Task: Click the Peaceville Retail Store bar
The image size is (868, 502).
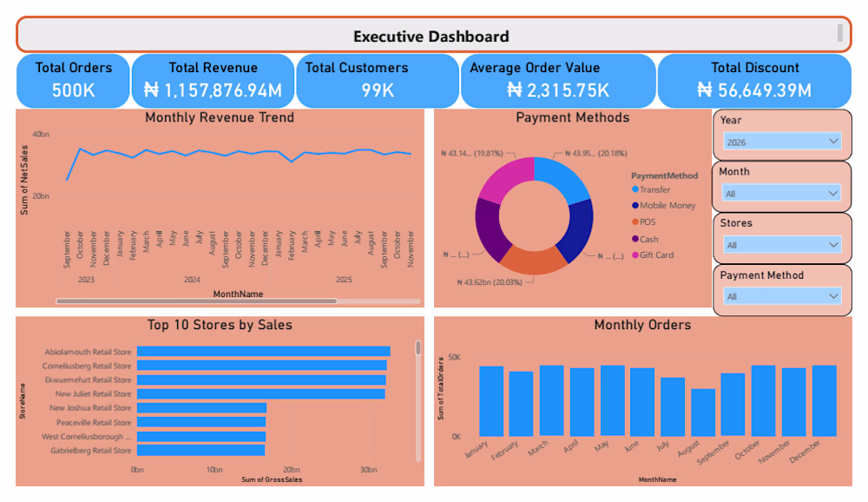Action: 201,422
